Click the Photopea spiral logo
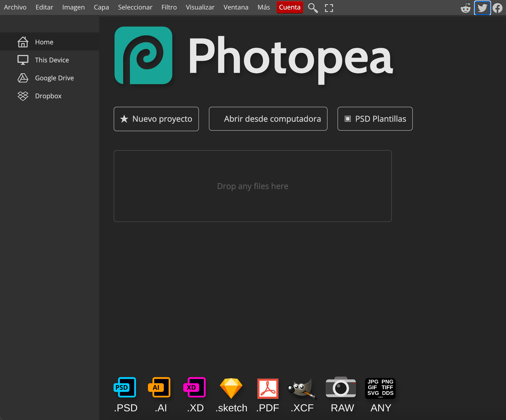Screen dimensions: 506x420 [x=143, y=55]
